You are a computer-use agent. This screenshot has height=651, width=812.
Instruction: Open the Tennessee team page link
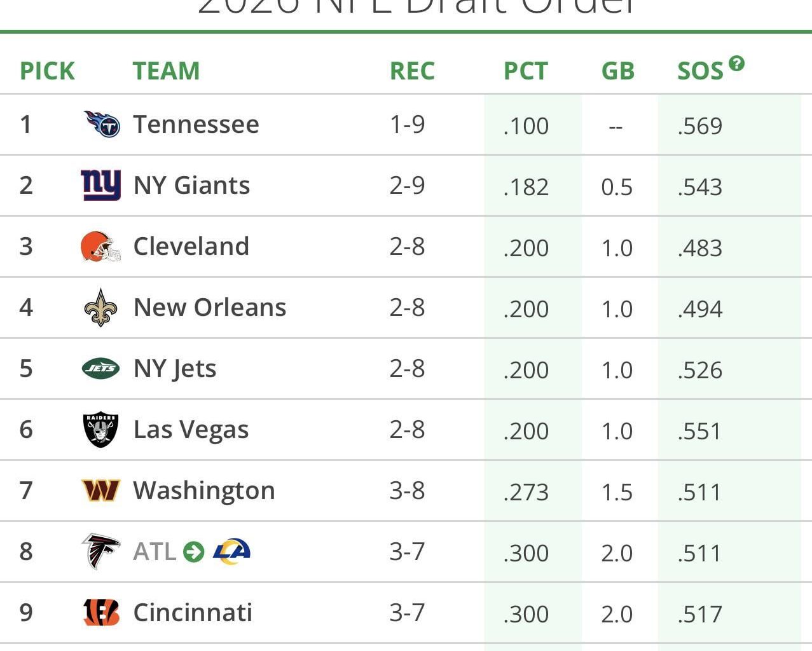point(195,125)
